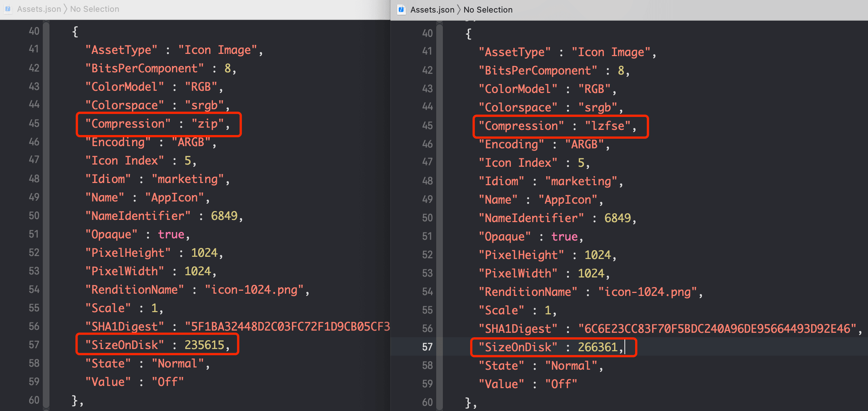Click SizeOnDisk value 235615 in left editor
The height and width of the screenshot is (411, 868).
pos(204,345)
